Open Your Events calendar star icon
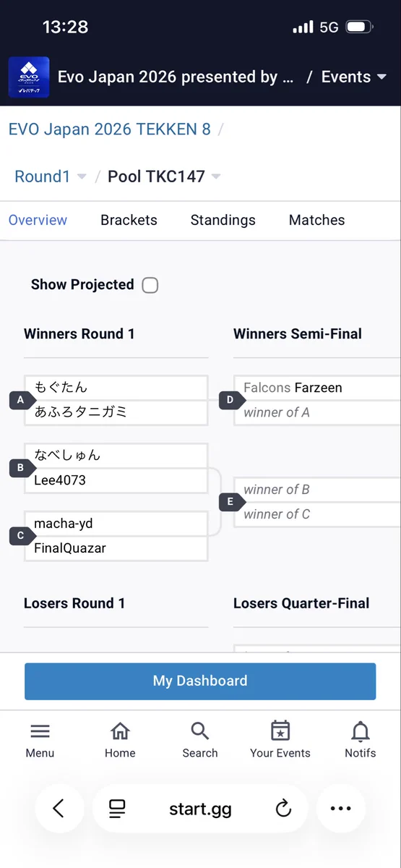 click(x=280, y=731)
